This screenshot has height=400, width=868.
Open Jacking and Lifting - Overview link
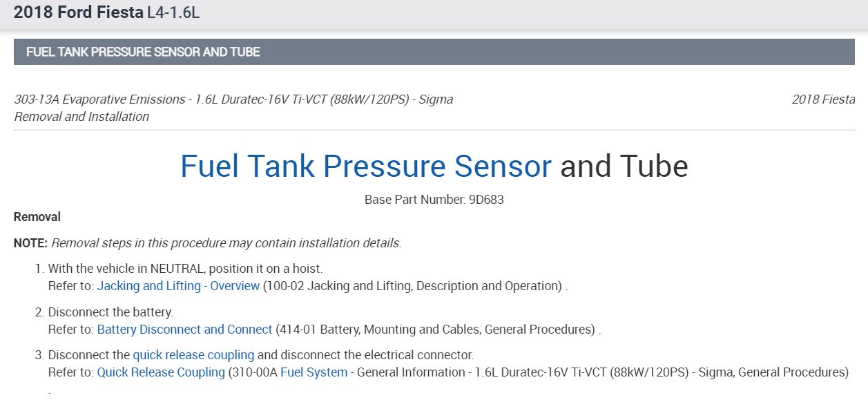point(178,286)
